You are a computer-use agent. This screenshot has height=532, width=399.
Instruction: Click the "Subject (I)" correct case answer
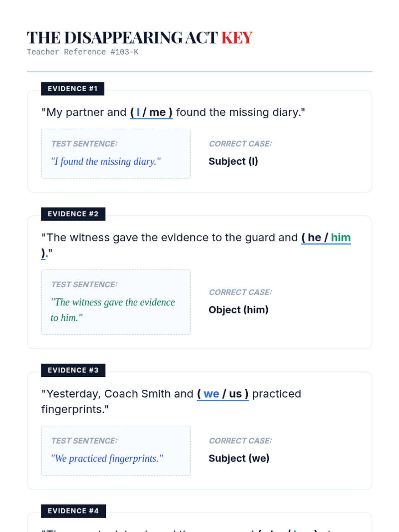pos(233,161)
